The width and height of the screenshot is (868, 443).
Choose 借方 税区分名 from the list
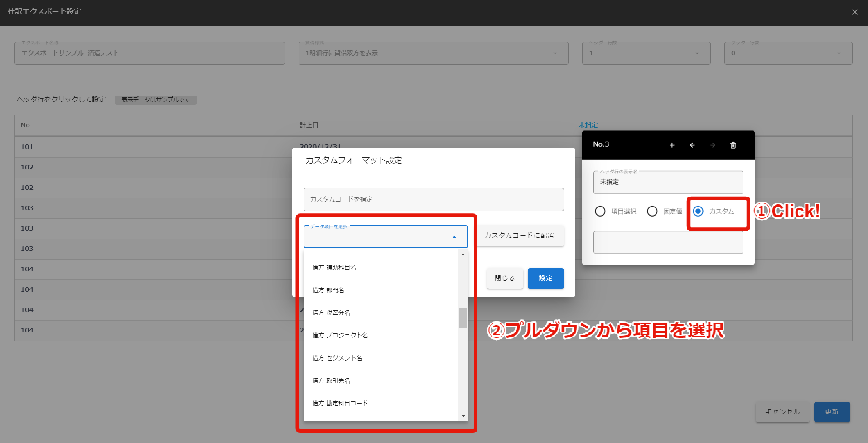[381, 313]
